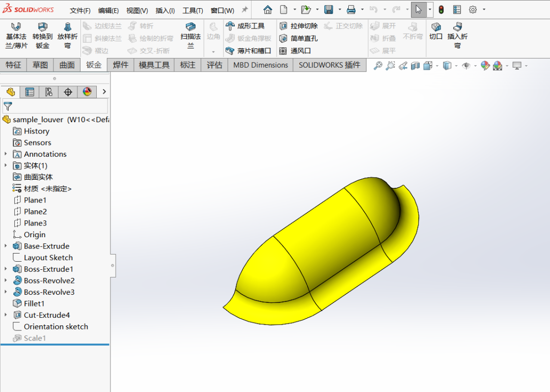Switch to the 特征 (Features) tab

(13, 65)
